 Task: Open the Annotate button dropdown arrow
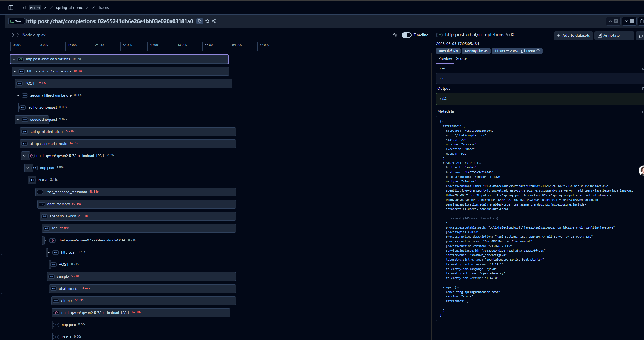point(628,36)
